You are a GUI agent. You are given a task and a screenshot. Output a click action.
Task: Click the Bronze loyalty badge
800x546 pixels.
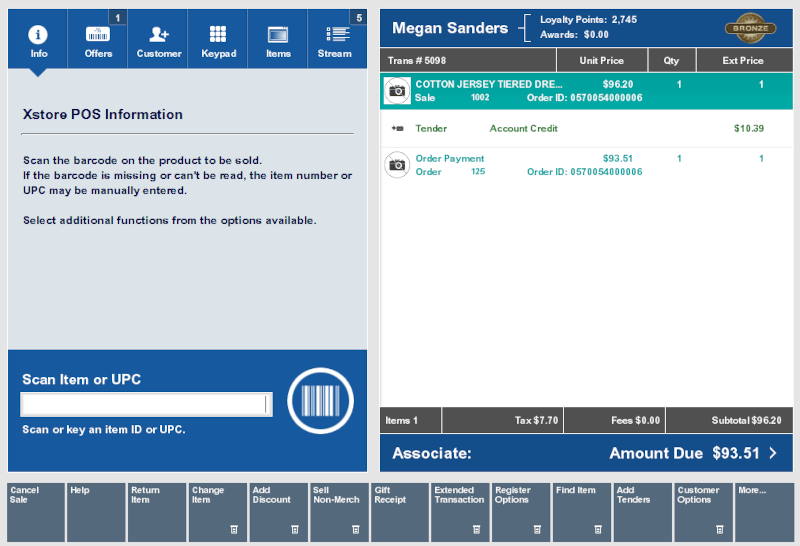click(751, 28)
